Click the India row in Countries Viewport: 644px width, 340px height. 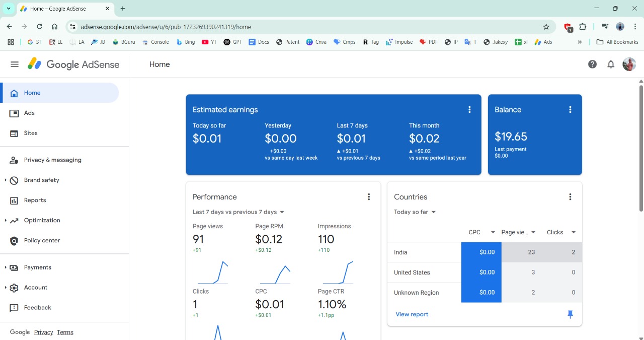[485, 252]
